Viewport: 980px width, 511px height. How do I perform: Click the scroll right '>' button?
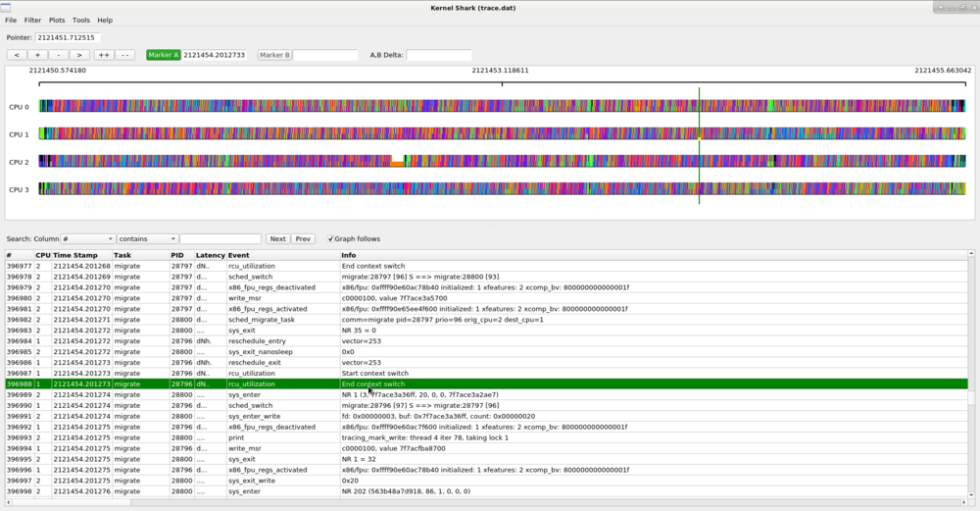coord(79,55)
